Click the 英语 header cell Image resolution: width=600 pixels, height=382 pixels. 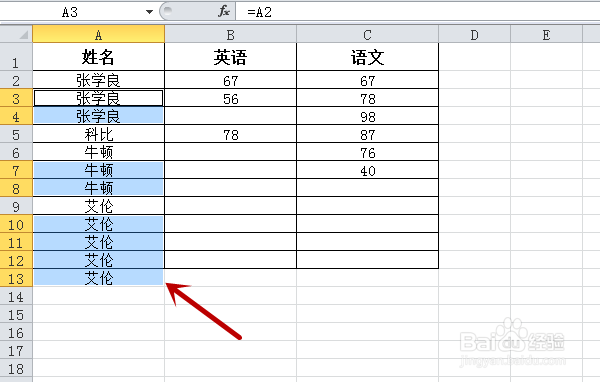click(230, 57)
